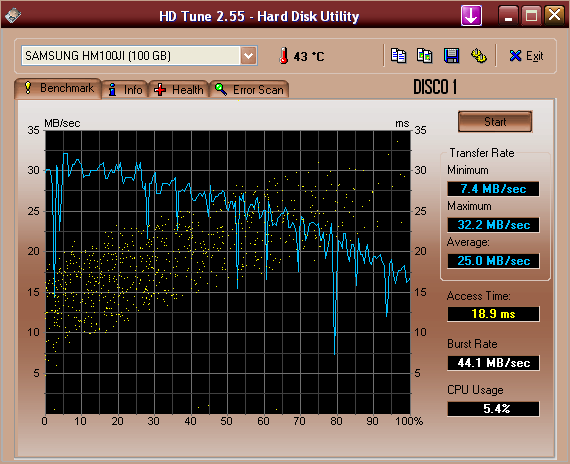This screenshot has width=570, height=464.
Task: Open the Error Scan tab
Action: click(249, 90)
